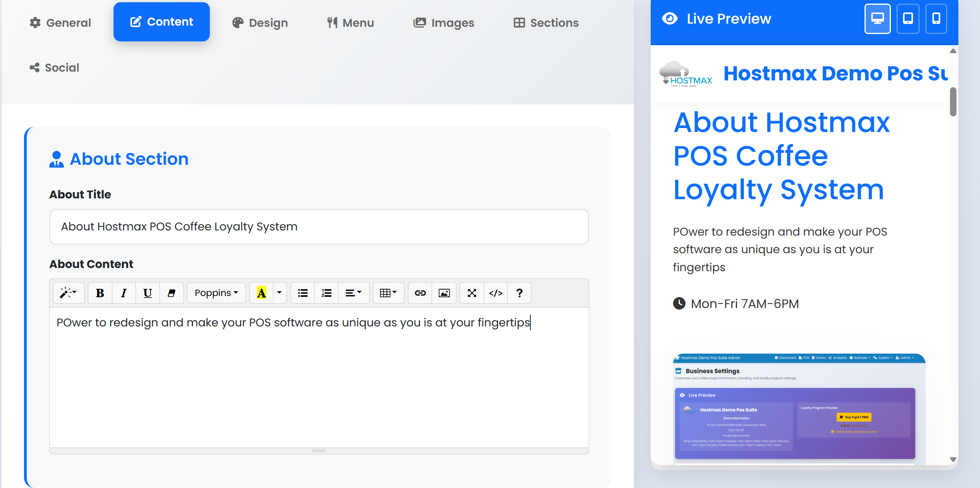Toggle bold formatting in About Content editor

100,293
